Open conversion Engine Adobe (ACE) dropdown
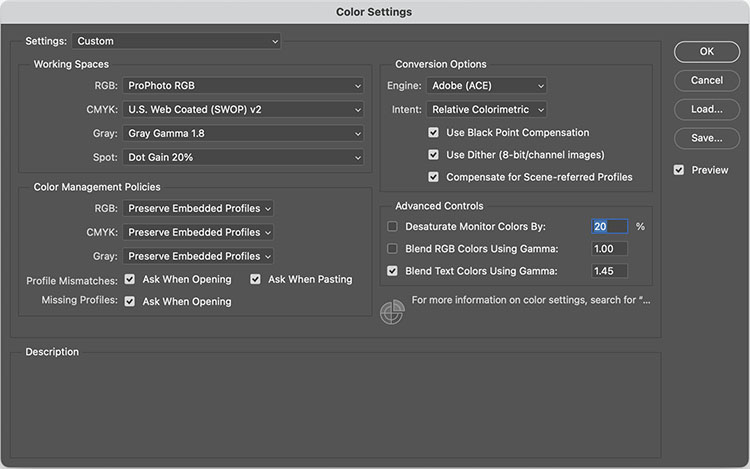 pyautogui.click(x=486, y=86)
